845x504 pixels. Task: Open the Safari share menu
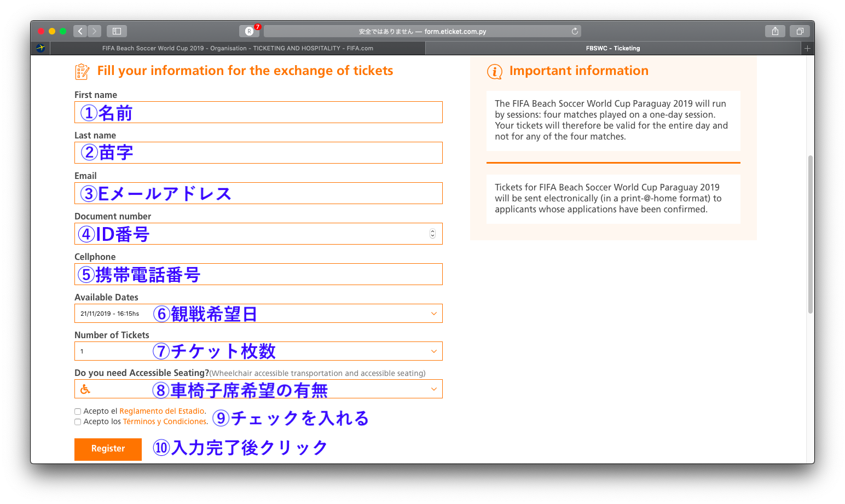775,31
